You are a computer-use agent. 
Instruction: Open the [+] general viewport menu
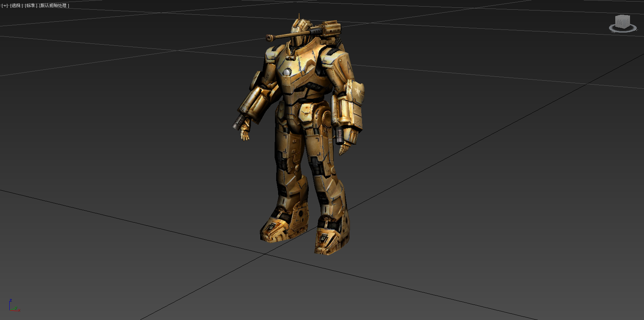(x=5, y=5)
